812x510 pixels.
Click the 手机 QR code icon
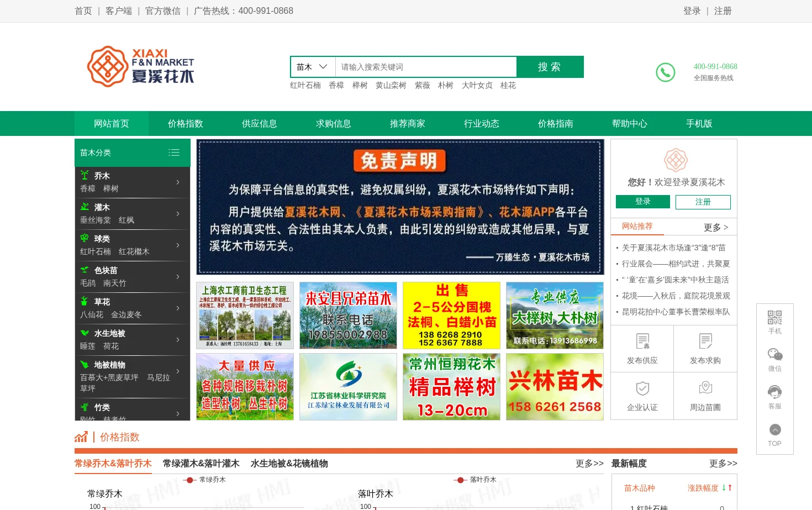774,317
